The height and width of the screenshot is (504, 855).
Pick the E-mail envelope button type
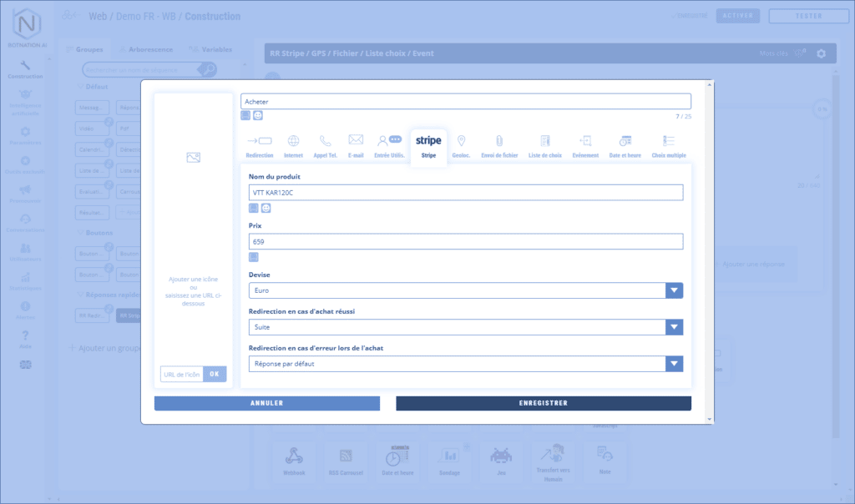(356, 145)
